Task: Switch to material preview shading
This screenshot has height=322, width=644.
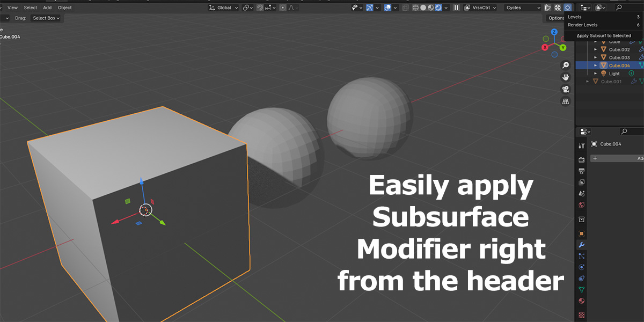Action: click(x=430, y=8)
